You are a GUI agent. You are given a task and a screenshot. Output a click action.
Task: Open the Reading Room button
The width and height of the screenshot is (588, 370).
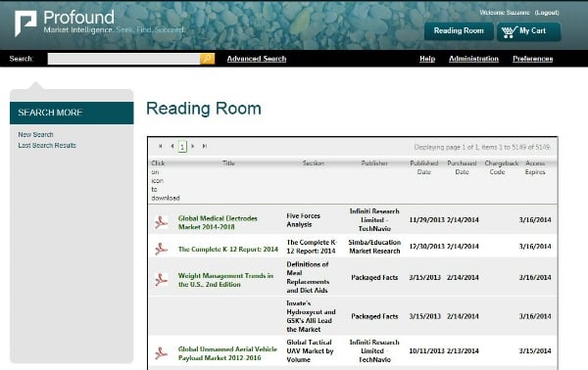[459, 31]
